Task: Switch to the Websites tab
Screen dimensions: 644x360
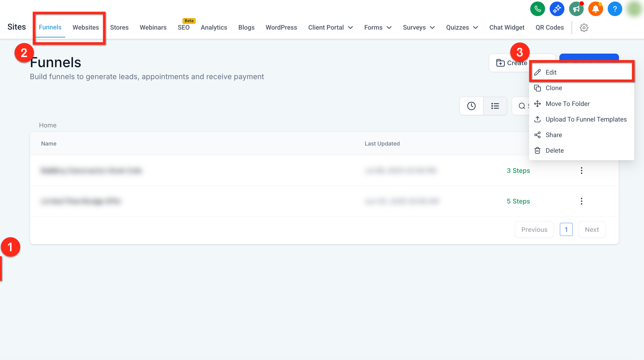Action: click(x=86, y=27)
